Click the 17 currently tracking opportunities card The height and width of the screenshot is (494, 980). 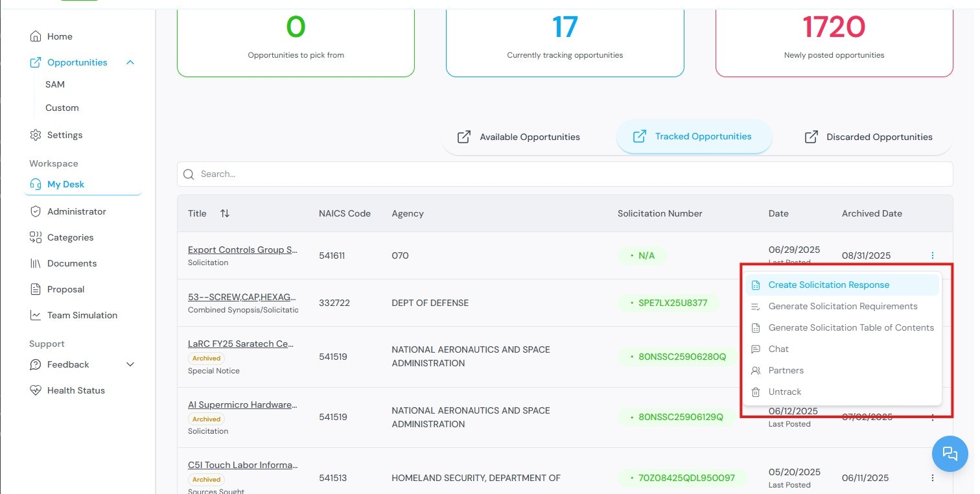[x=565, y=39]
